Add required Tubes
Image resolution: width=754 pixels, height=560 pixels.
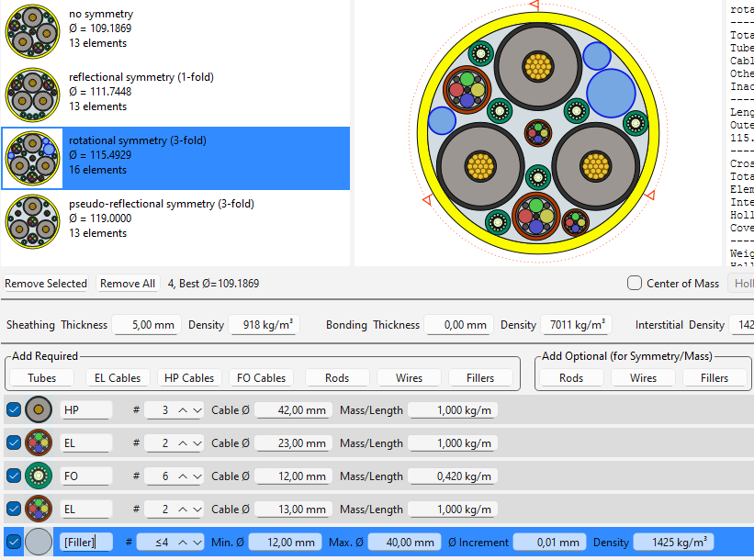click(42, 378)
